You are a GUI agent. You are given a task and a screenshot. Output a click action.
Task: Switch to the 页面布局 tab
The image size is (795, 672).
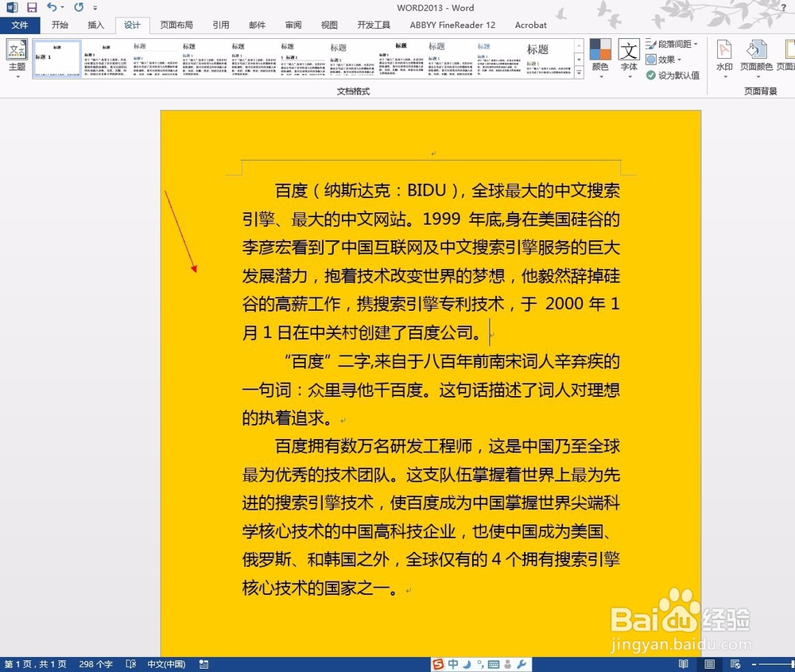[176, 25]
